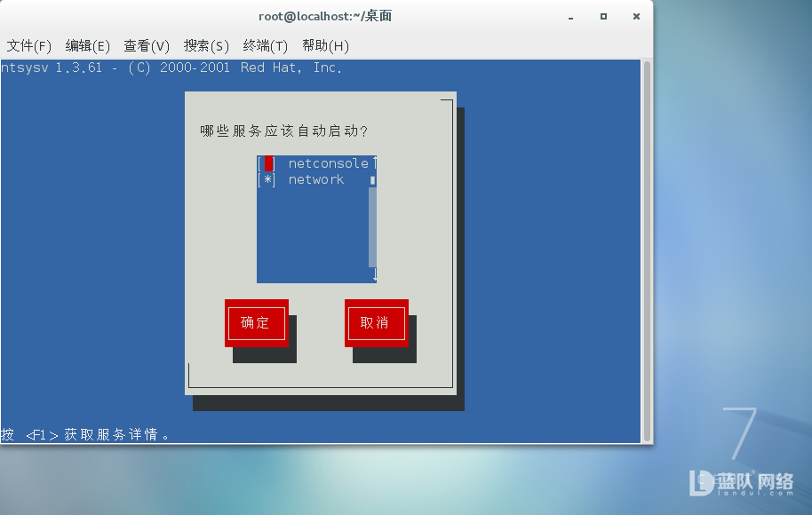
Task: Close the terminal window
Action: point(636,17)
